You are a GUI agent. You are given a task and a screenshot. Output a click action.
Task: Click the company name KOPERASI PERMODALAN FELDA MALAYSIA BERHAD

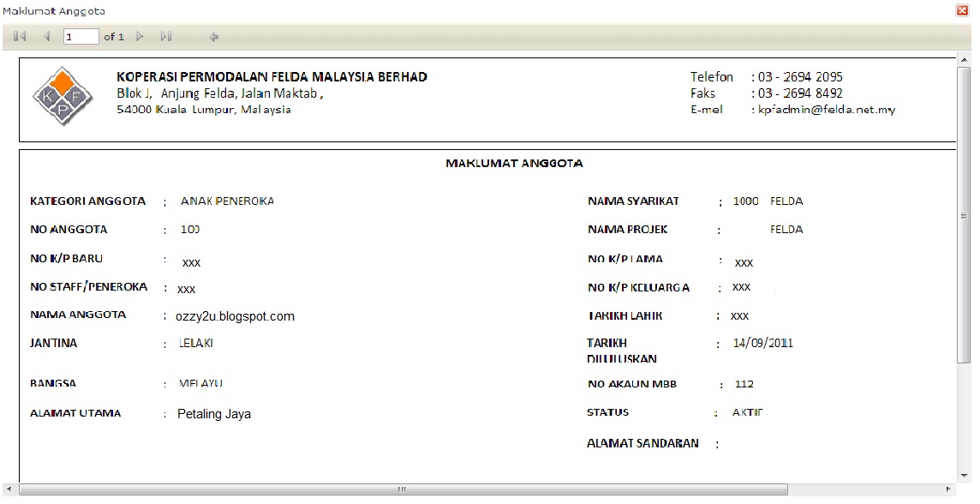[272, 77]
